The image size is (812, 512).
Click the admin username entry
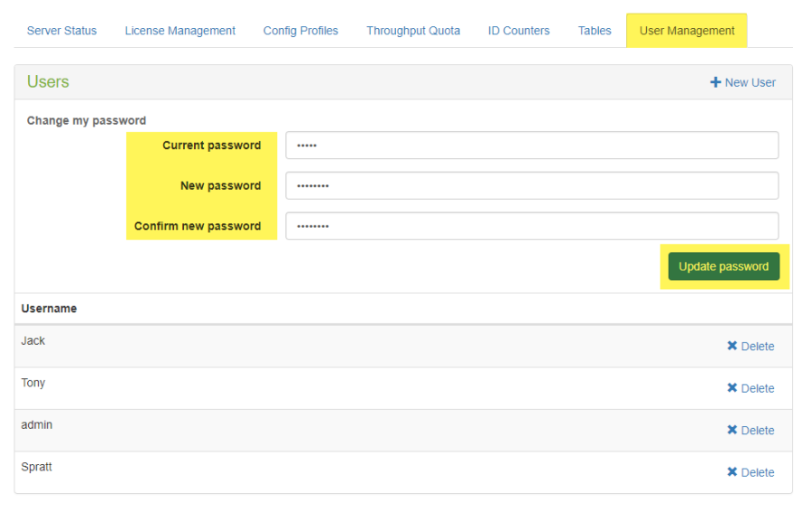tap(37, 424)
